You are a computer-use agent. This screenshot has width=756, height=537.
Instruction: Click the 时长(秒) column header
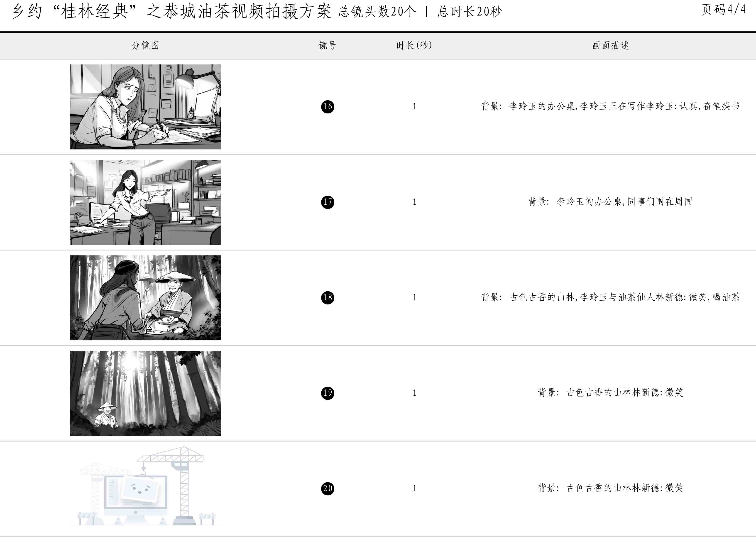coord(414,45)
